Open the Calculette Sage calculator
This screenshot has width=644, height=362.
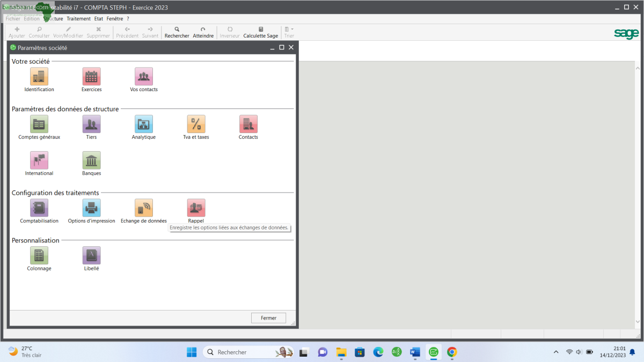261,32
